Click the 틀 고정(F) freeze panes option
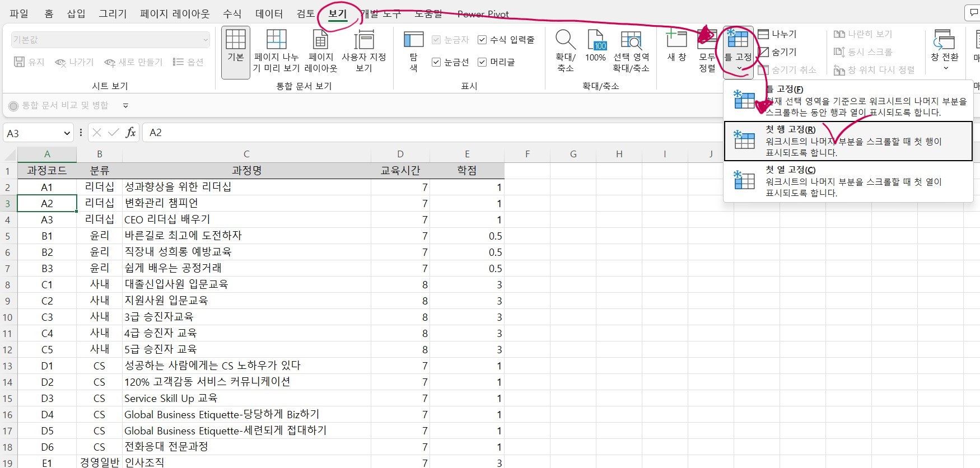The image size is (980, 468). point(848,101)
